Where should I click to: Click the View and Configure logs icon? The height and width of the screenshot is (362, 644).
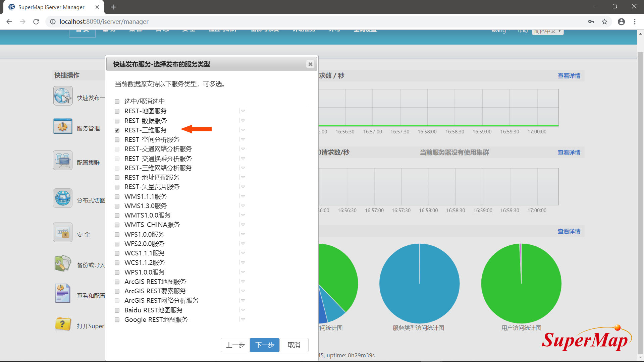point(63,294)
